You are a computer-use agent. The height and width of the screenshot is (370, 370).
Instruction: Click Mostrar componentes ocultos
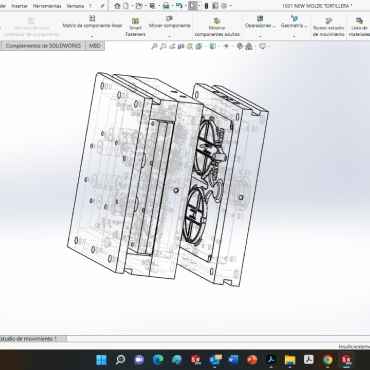tap(217, 27)
